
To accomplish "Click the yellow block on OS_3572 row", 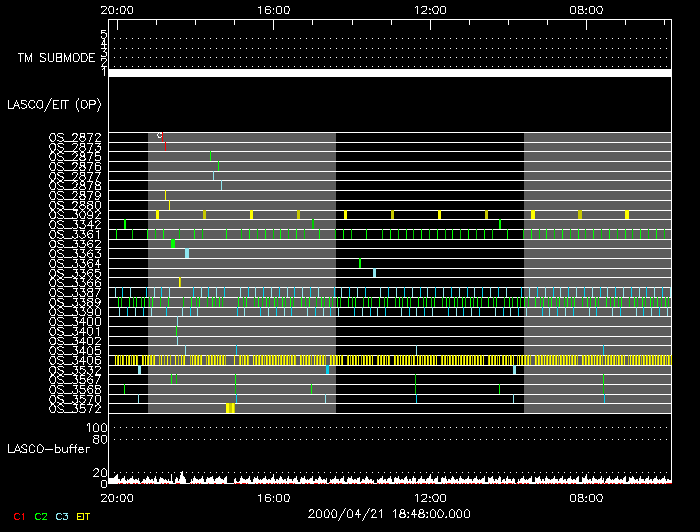I will point(230,408).
